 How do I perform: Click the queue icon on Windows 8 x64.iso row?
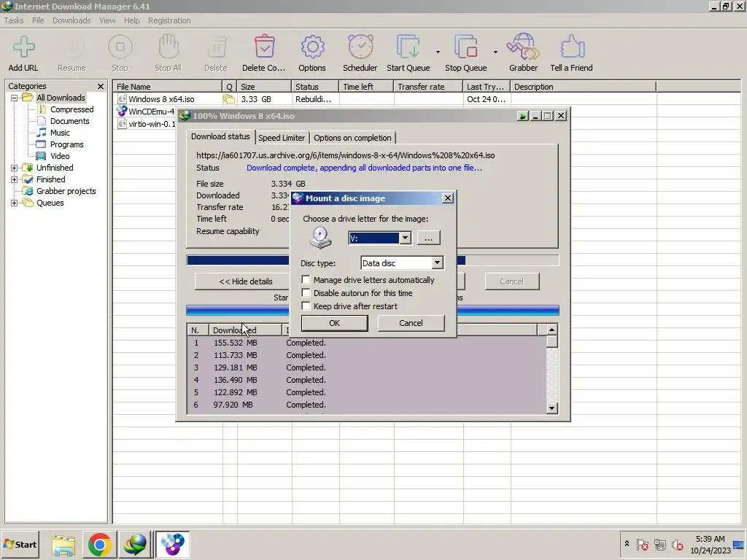click(x=228, y=99)
